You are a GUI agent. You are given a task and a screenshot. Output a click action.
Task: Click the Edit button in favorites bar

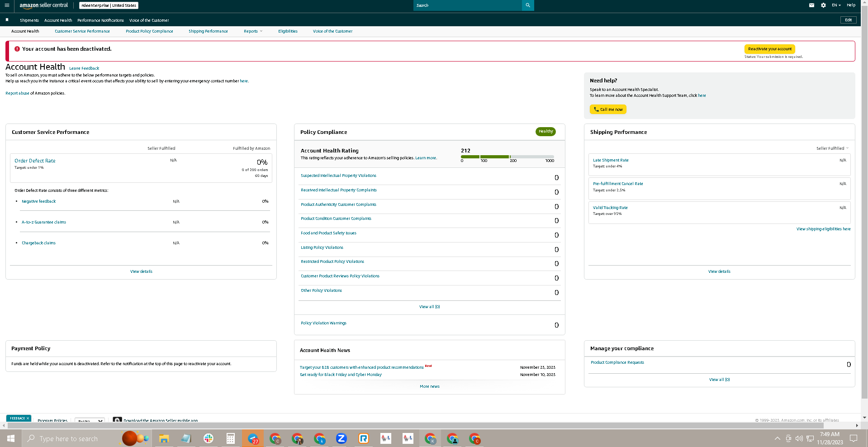coord(848,20)
